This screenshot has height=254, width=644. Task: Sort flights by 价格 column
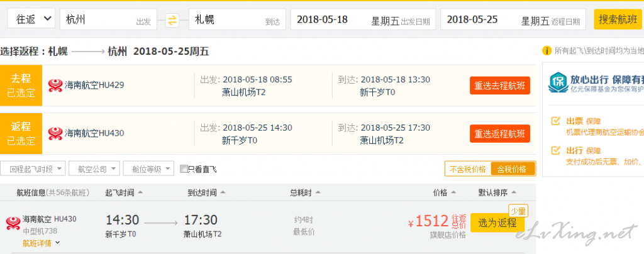click(444, 192)
